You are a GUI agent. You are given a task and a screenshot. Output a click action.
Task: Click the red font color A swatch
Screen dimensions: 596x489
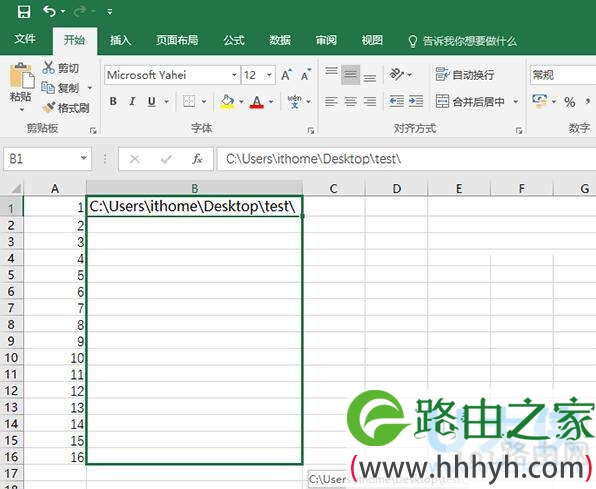point(257,102)
